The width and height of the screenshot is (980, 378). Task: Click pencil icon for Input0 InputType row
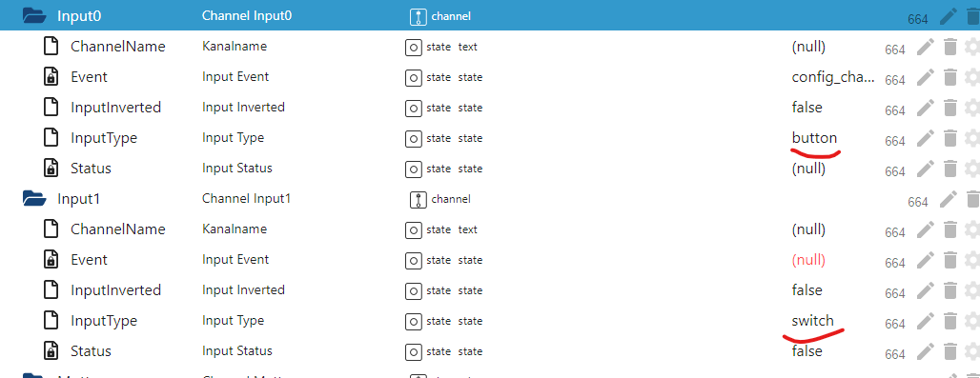coord(926,138)
